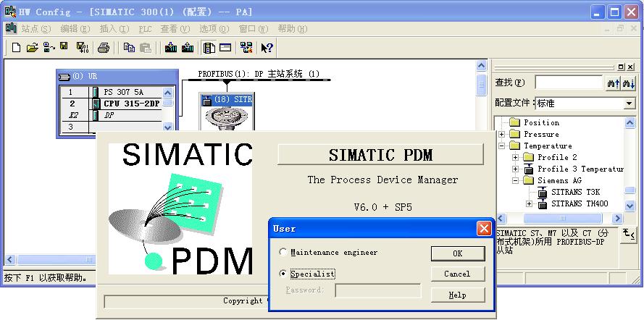Click the rack table scroll-down arrow
The width and height of the screenshot is (644, 320).
(x=167, y=127)
